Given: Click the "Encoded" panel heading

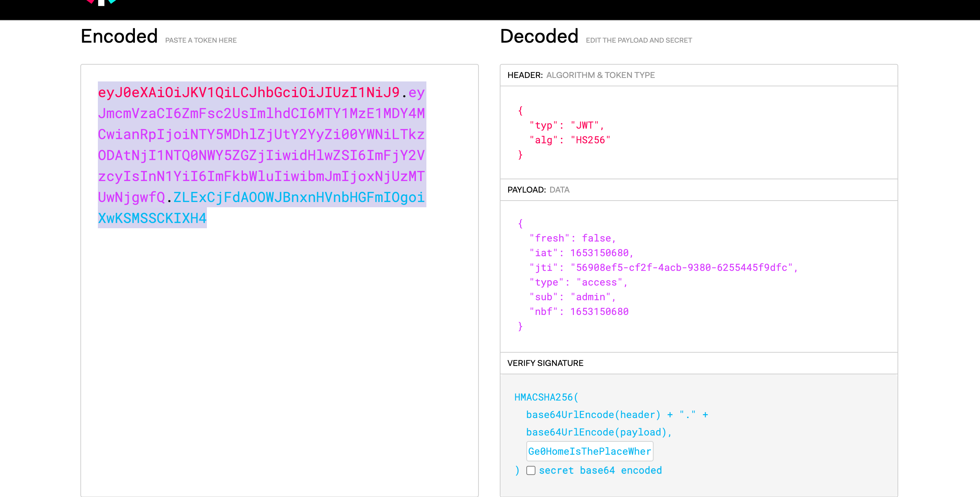Looking at the screenshot, I should (x=119, y=36).
